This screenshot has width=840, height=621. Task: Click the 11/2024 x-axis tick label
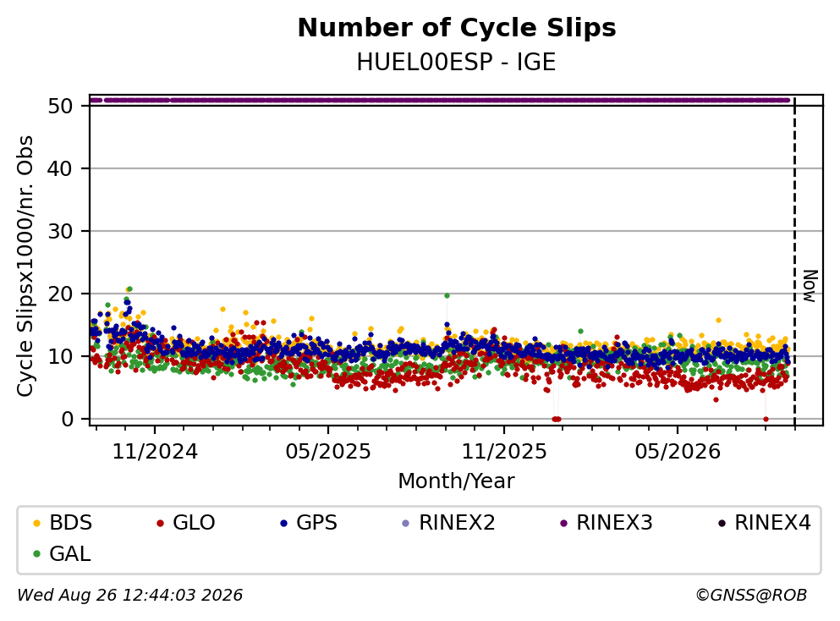pyautogui.click(x=155, y=452)
